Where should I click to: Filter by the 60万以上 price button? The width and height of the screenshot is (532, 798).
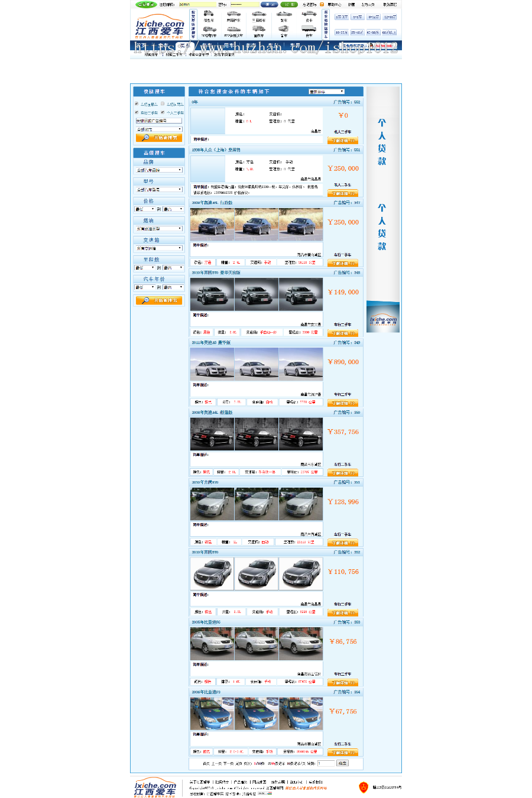click(390, 33)
